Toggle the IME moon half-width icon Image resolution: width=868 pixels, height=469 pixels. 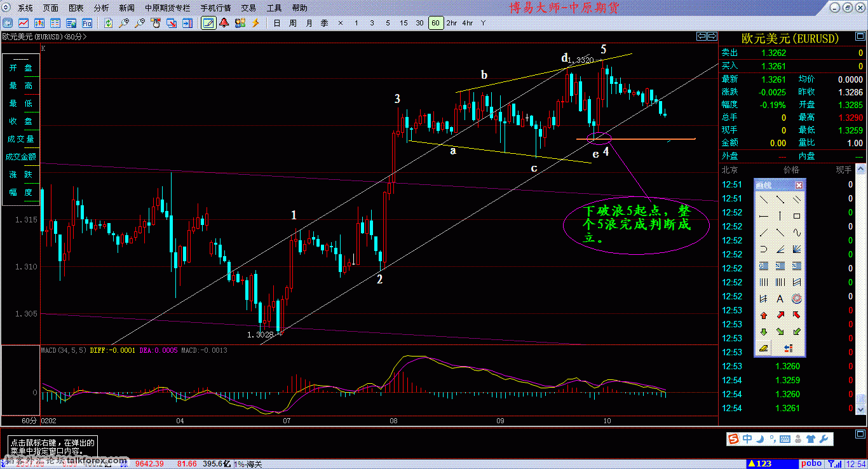(761, 439)
